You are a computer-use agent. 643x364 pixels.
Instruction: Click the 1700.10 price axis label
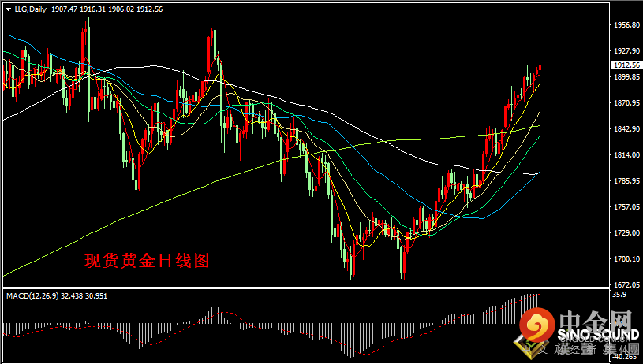[x=626, y=258]
